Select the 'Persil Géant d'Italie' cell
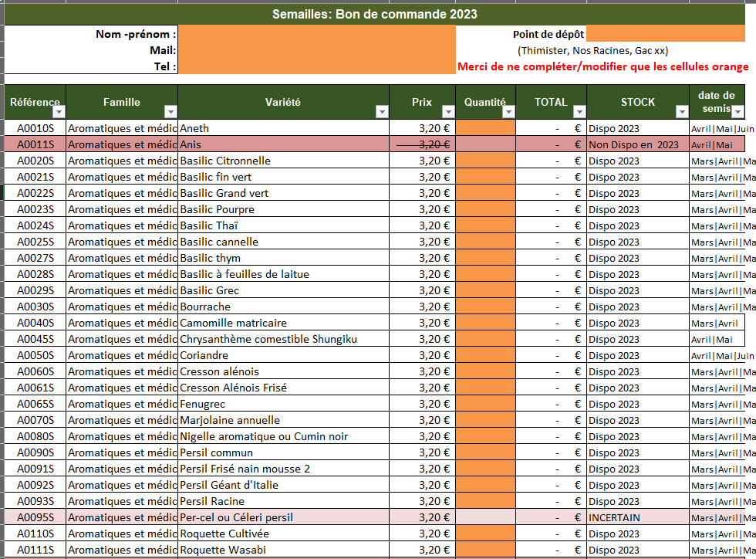This screenshot has width=756, height=559. point(284,485)
